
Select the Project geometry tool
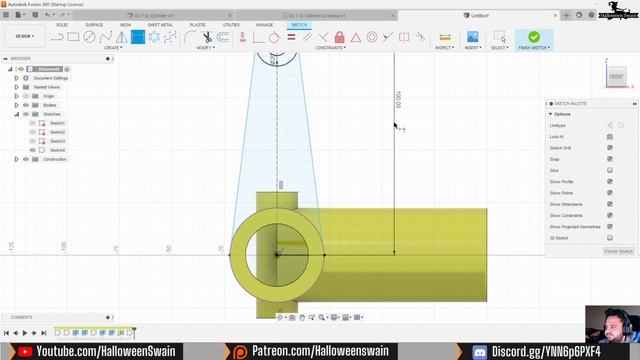click(170, 37)
